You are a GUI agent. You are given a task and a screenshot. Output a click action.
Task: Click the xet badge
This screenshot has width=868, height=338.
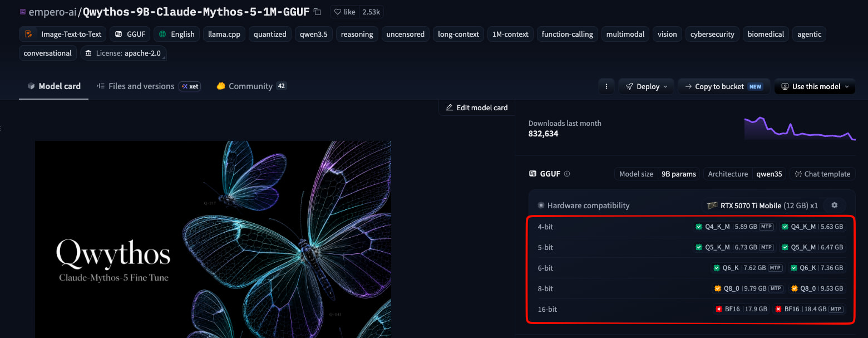190,86
